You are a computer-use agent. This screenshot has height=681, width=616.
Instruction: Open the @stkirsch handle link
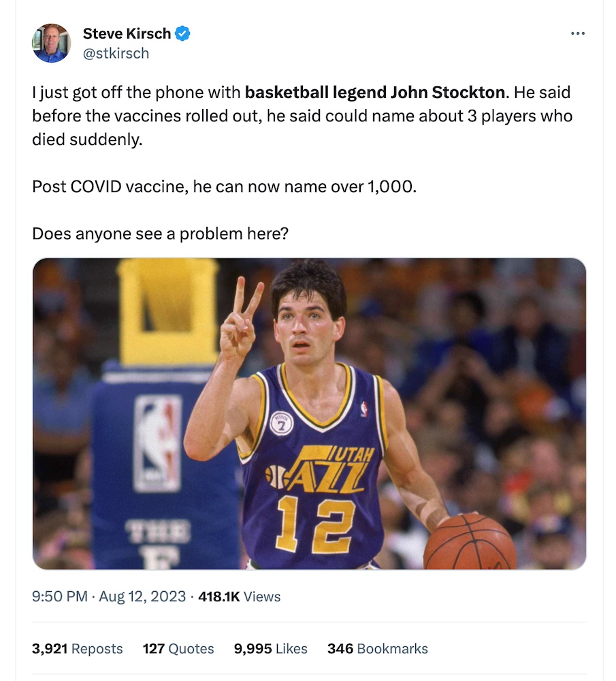pyautogui.click(x=115, y=53)
